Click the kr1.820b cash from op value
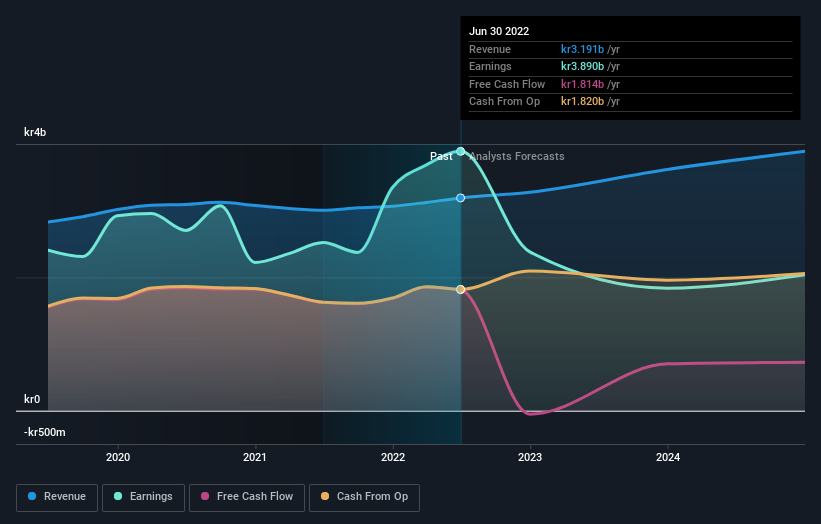Image resolution: width=821 pixels, height=524 pixels. (582, 102)
